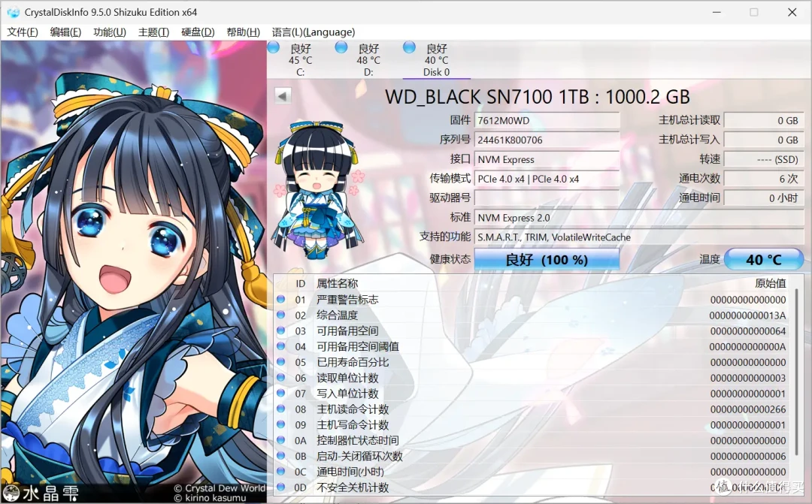The image size is (812, 504).
Task: Click status orb of row 02 综合温度
Action: (x=281, y=315)
